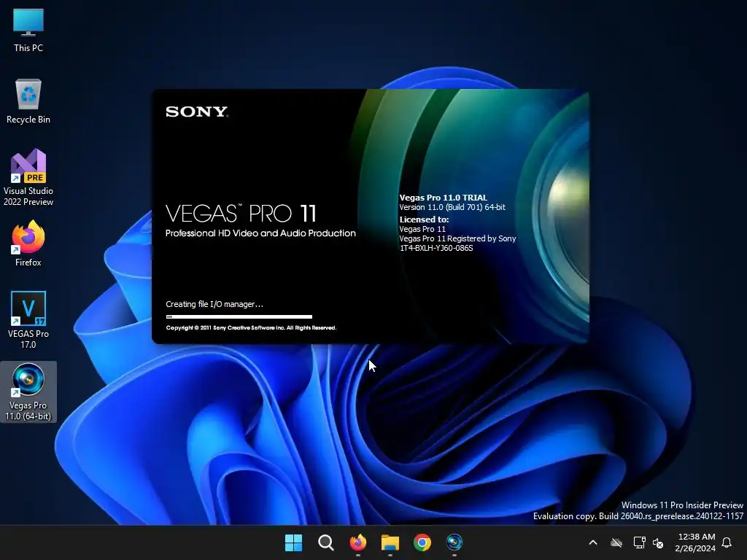Click the splash loading progress bar

click(x=239, y=316)
